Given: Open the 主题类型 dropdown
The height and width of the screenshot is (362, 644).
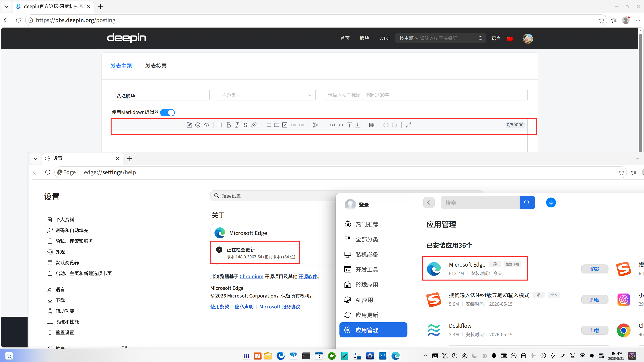Looking at the screenshot, I should (x=267, y=95).
